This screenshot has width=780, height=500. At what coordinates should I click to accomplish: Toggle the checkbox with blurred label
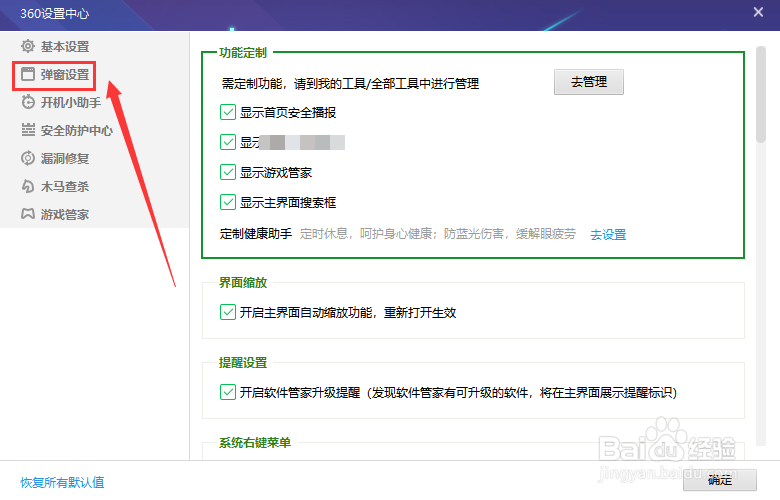click(228, 142)
